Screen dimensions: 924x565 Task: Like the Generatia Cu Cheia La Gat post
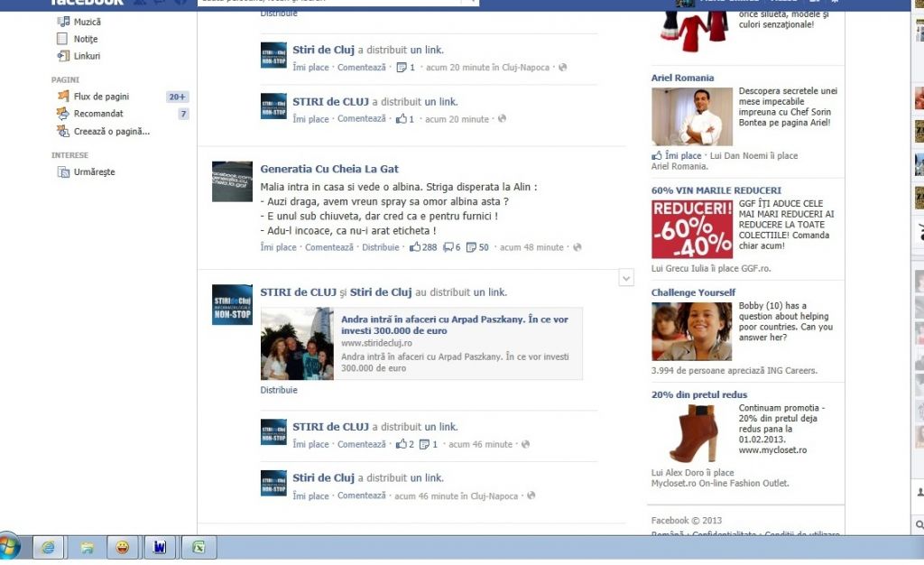pyautogui.click(x=278, y=247)
